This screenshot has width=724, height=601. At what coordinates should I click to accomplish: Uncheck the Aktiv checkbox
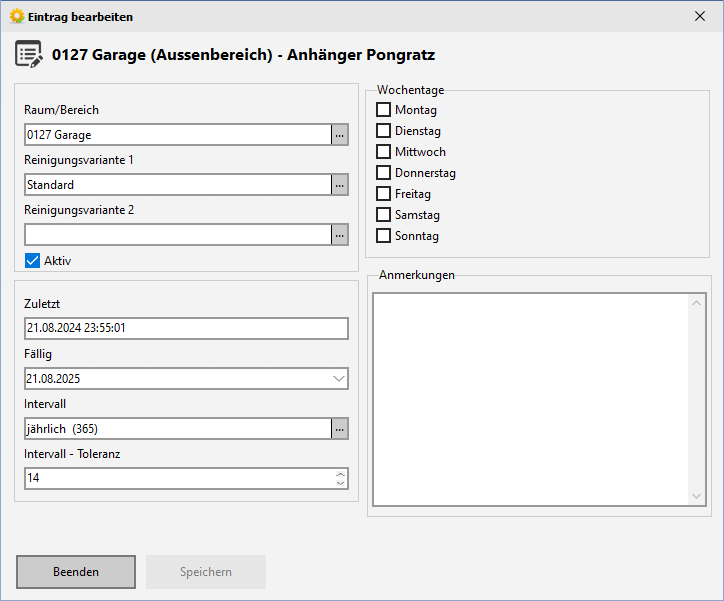(32, 261)
